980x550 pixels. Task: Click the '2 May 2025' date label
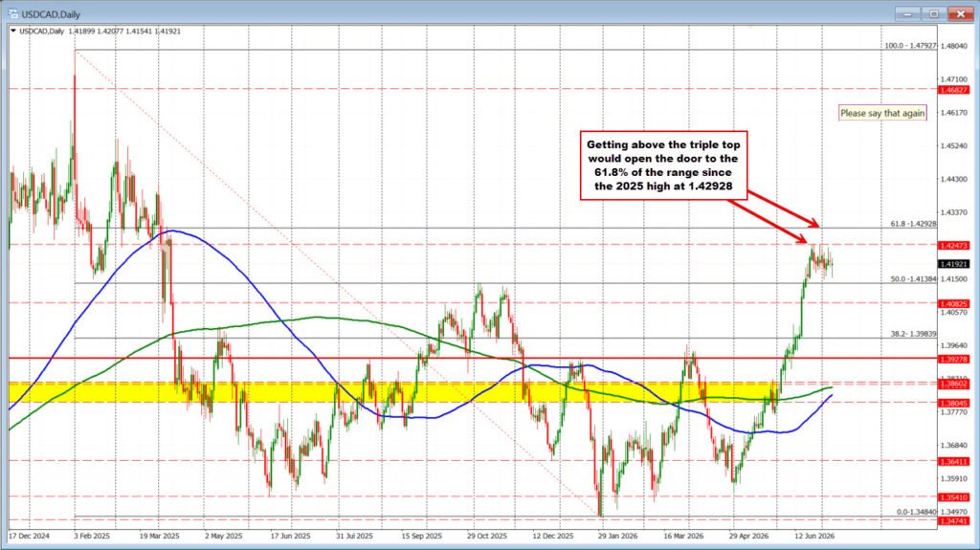coord(223,537)
